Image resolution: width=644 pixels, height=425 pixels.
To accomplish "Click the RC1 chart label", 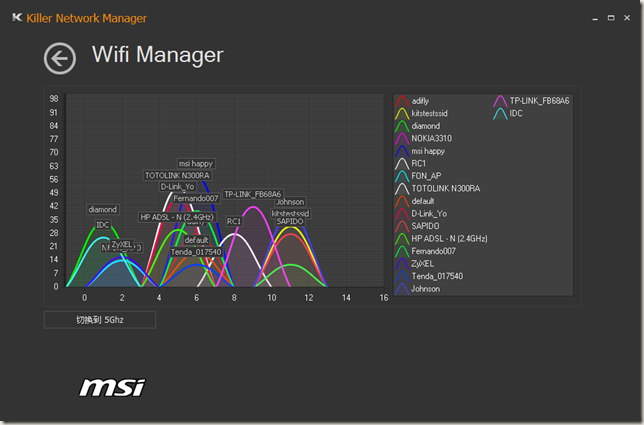I will [x=234, y=222].
